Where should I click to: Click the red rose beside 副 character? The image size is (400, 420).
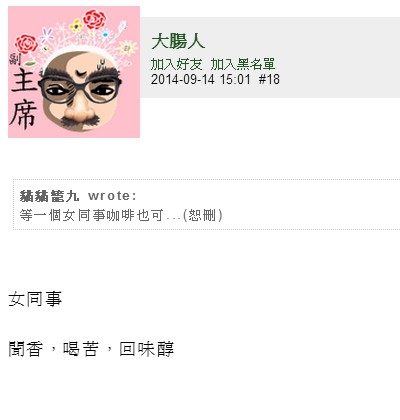click(x=26, y=45)
